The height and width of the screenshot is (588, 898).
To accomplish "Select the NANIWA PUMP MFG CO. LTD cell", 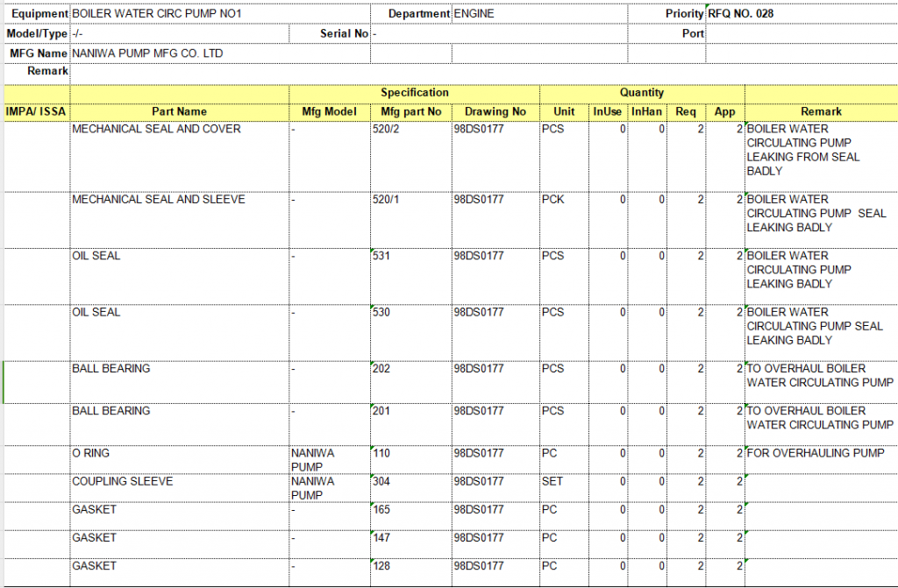I will pyautogui.click(x=147, y=53).
